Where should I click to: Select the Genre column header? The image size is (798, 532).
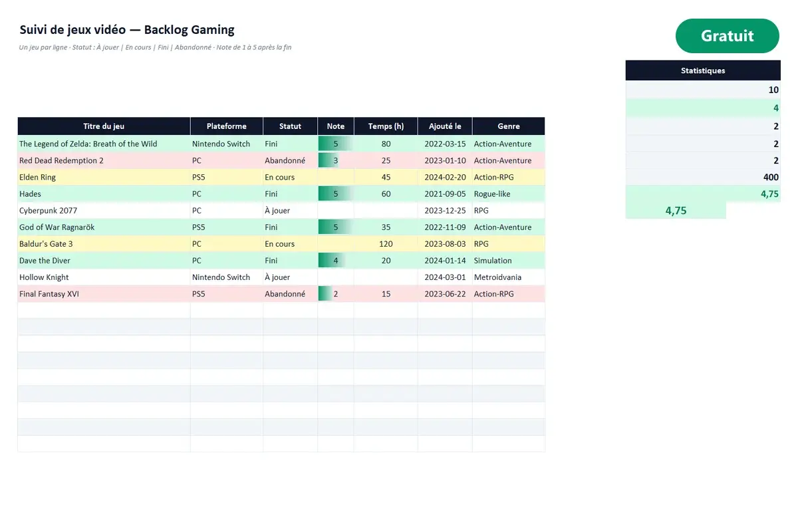509,126
